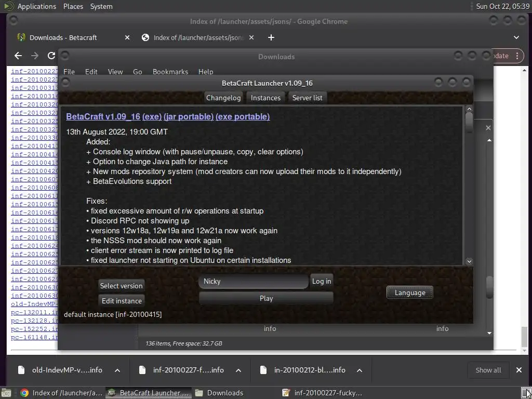This screenshot has height=399, width=532.
Task: Click the Betacraft tab favicon
Action: pos(21,37)
